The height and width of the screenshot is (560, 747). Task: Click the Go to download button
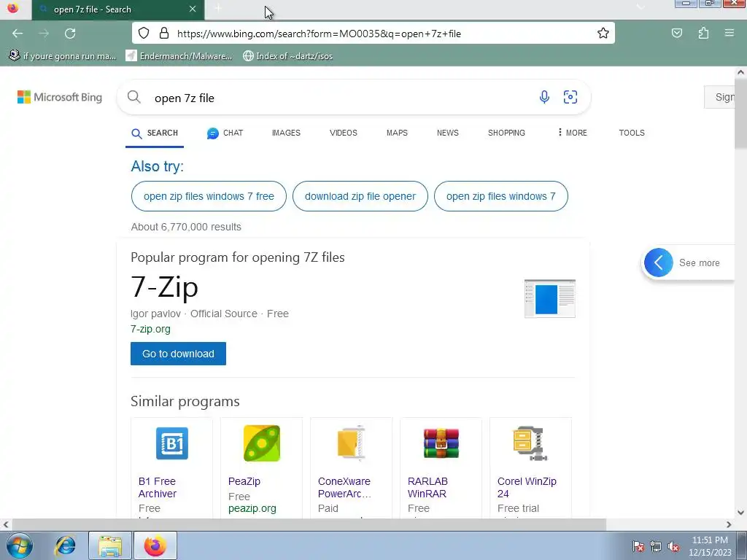pyautogui.click(x=178, y=354)
